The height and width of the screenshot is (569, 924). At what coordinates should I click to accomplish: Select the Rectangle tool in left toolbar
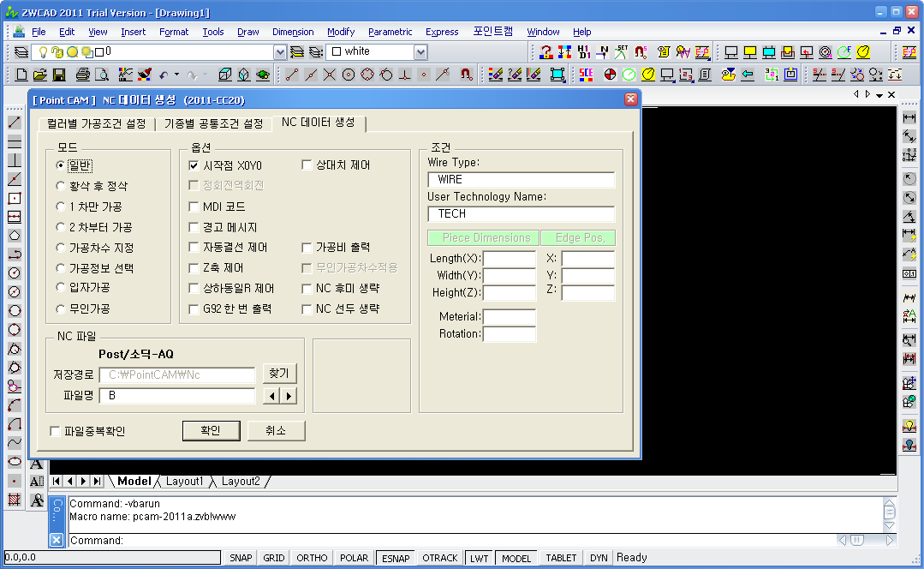15,198
